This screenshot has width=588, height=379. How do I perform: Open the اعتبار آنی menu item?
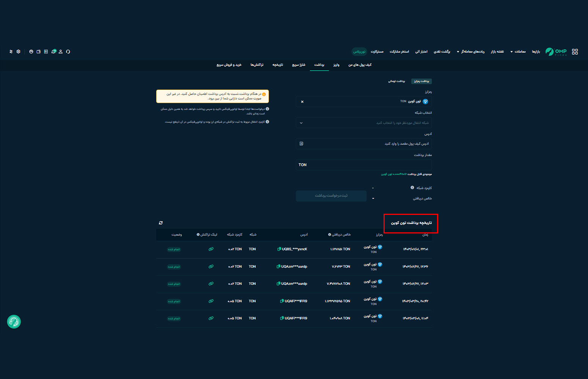(x=421, y=52)
